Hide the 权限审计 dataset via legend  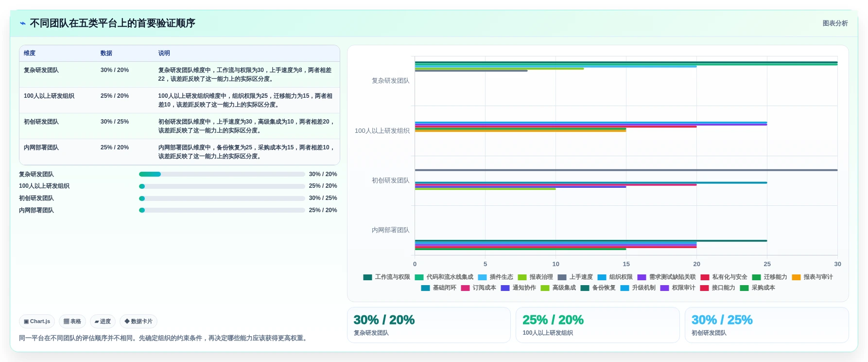click(678, 288)
